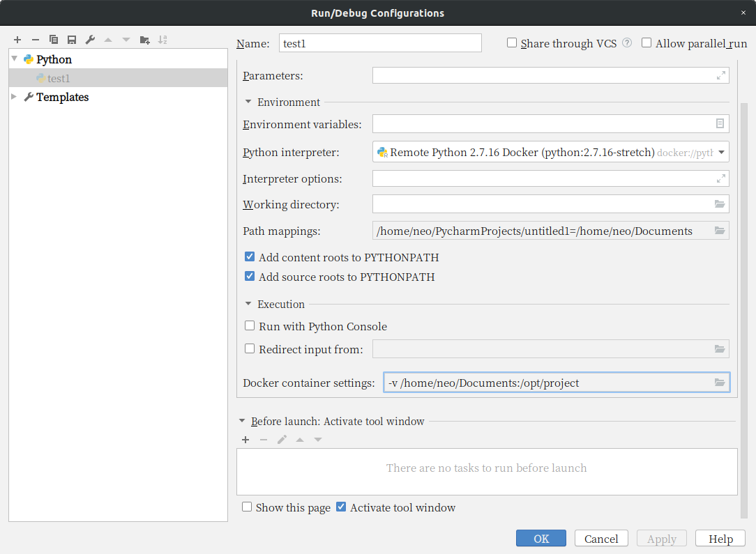
Task: Remove the selected configuration with minus icon
Action: tap(35, 40)
